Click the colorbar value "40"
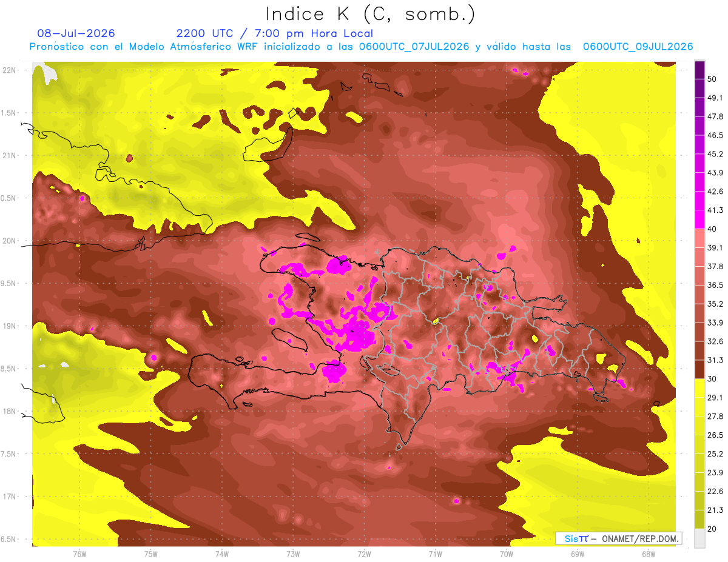This screenshot has height=562, width=728. click(712, 229)
